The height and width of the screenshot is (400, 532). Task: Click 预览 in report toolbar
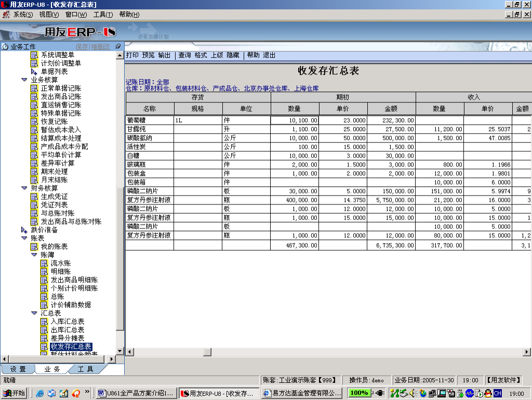coord(148,55)
